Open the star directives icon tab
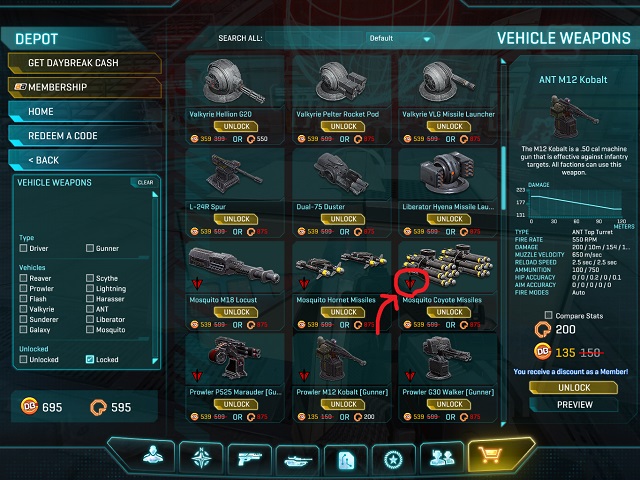The width and height of the screenshot is (640, 480). coord(393,460)
